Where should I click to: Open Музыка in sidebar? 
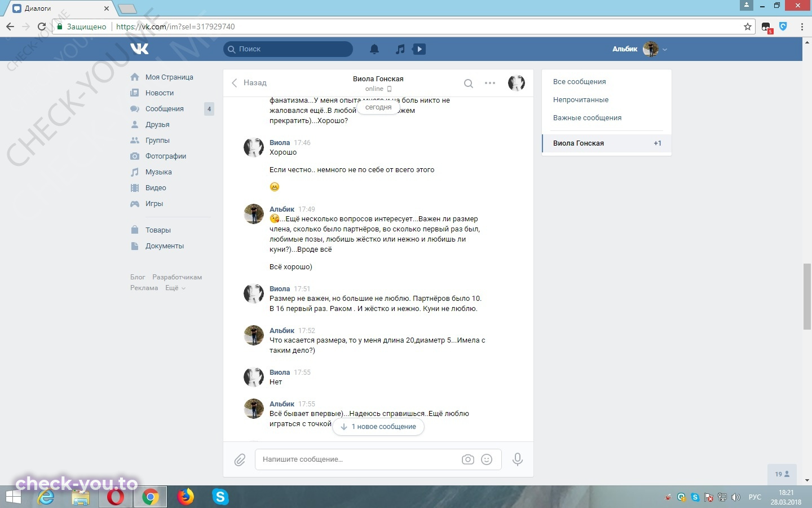click(x=158, y=172)
